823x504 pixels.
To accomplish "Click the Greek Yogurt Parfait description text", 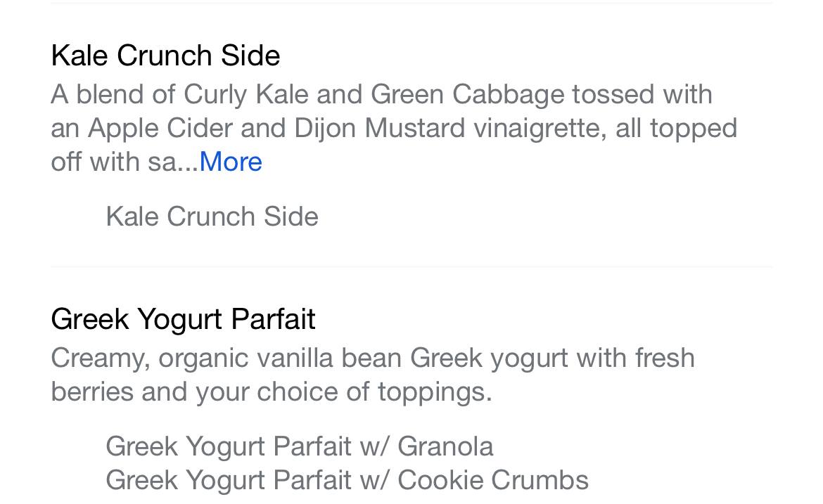I will [x=372, y=375].
